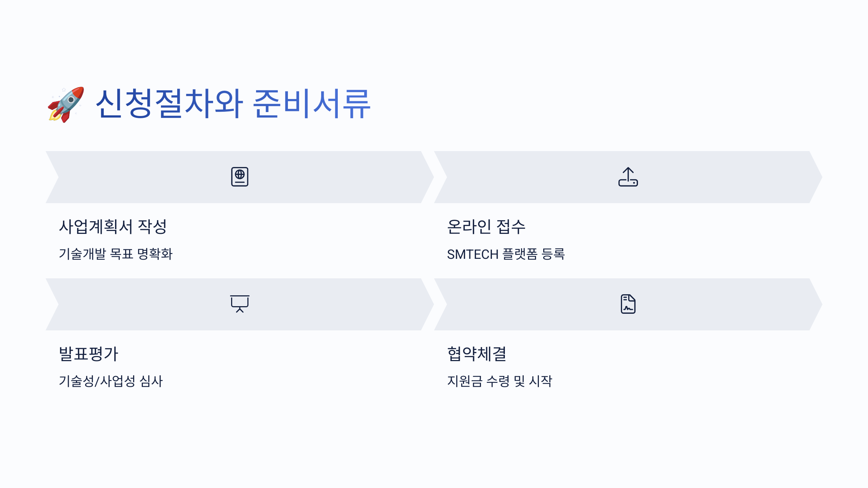Click the text 기술개발 목표 명확화
The height and width of the screenshot is (488, 868).
pyautogui.click(x=116, y=254)
